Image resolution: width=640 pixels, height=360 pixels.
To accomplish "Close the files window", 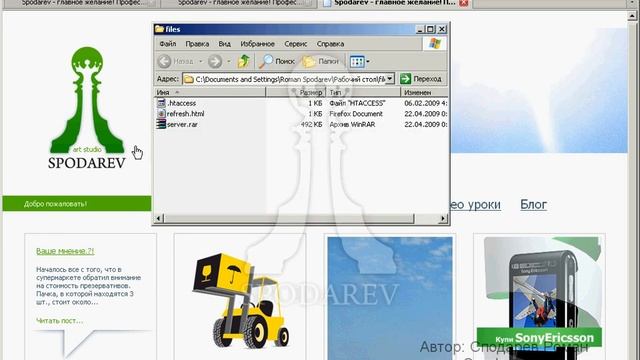I will pyautogui.click(x=442, y=29).
